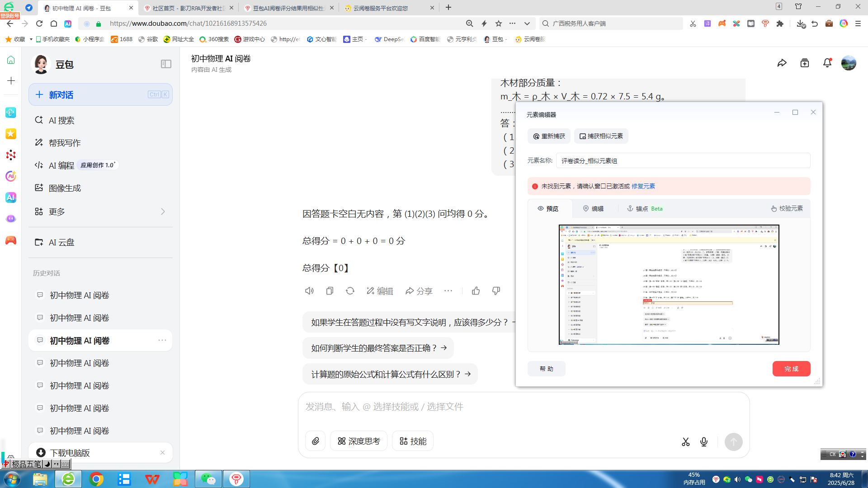Switch to the 编辑 tab in element editor
The width and height of the screenshot is (868, 488).
(x=593, y=208)
